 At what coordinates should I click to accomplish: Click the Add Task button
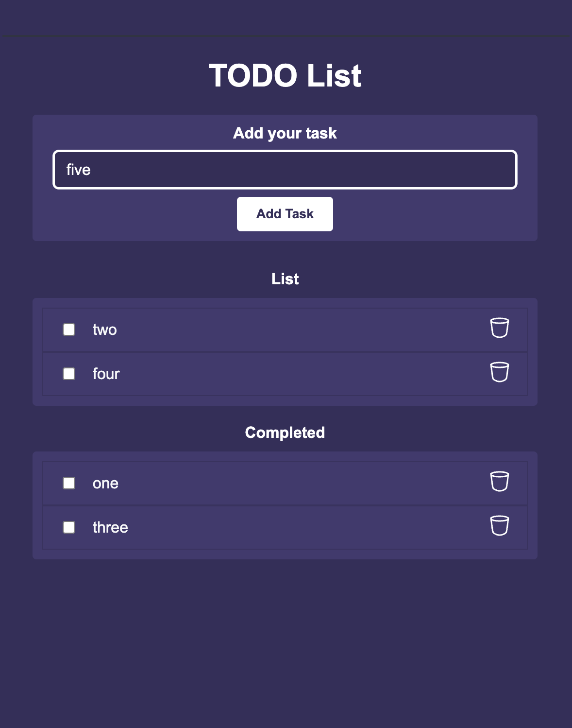(285, 214)
